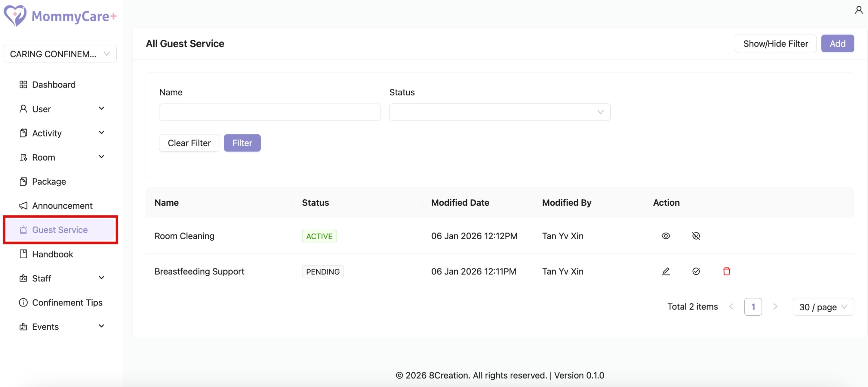Open the Staff menu item
Viewport: 868px width, 387px height.
pos(41,278)
